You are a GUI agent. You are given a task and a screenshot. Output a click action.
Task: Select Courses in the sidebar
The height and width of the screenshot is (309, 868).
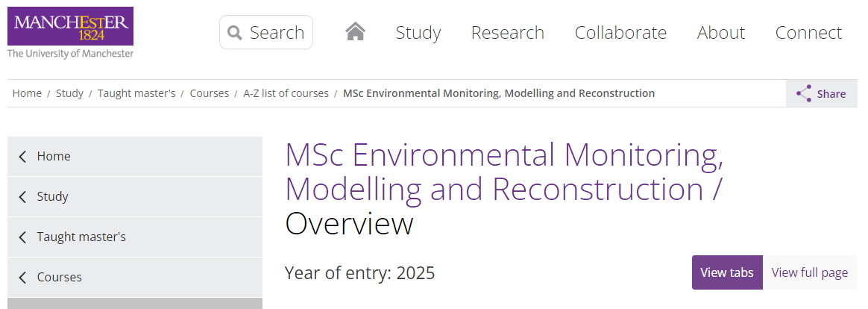134,277
